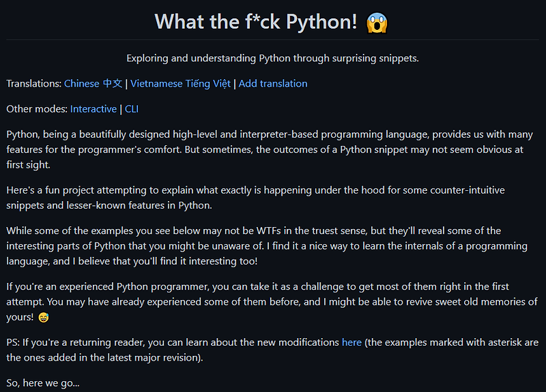The width and height of the screenshot is (546, 392).
Task: Click the sweat-smile emoji after 'yours!'
Action: tap(44, 317)
